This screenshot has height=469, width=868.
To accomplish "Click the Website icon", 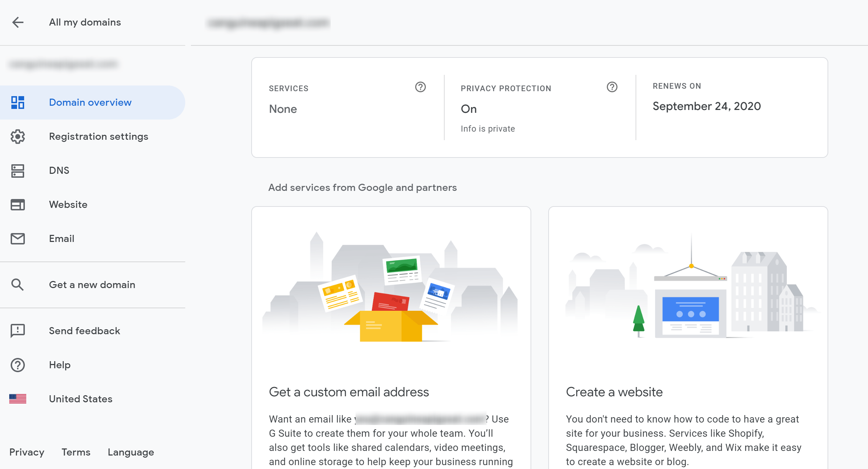I will (18, 204).
